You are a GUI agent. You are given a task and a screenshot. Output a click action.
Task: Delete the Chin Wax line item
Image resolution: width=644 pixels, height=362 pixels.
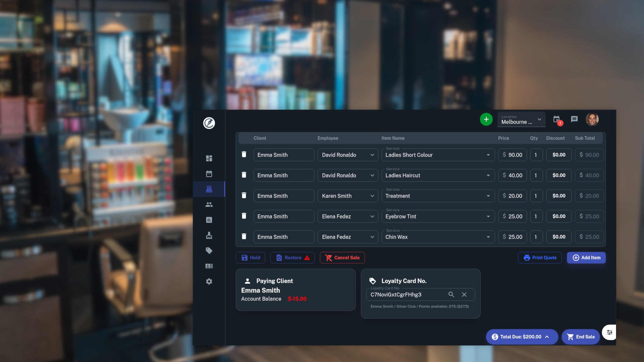pyautogui.click(x=244, y=236)
